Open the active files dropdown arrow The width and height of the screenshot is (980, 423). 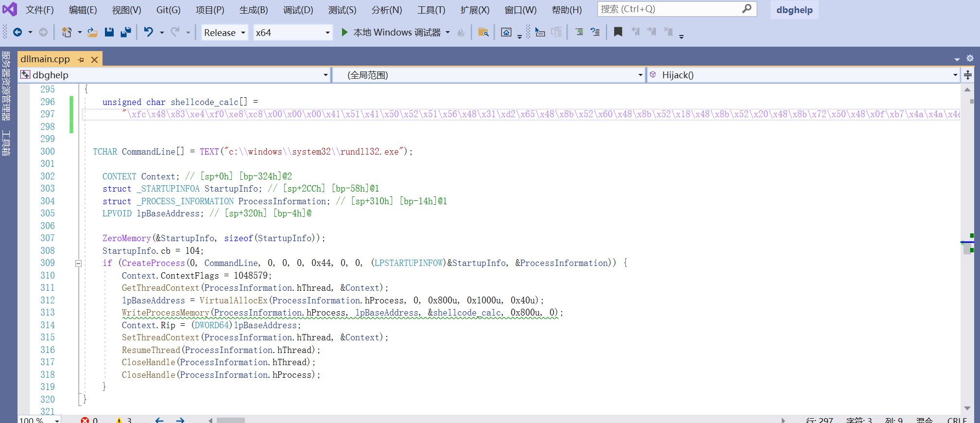[957, 59]
